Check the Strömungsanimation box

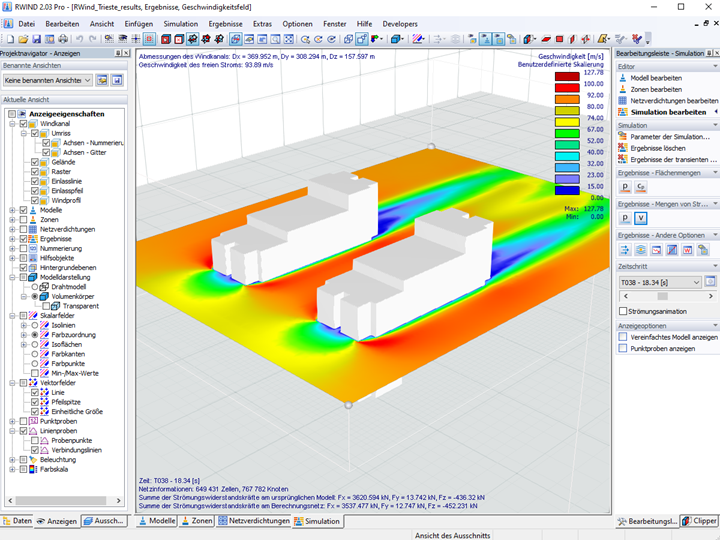[x=623, y=311]
